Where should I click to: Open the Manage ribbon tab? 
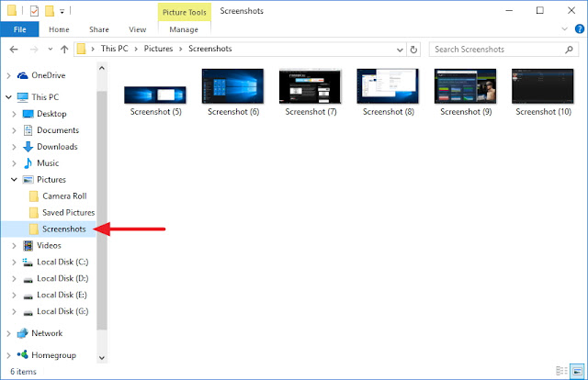pos(184,29)
